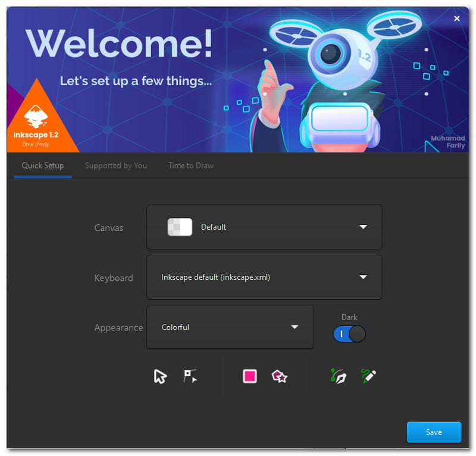Switch to the Time to Draw tab
This screenshot has height=456, width=476.
(191, 165)
